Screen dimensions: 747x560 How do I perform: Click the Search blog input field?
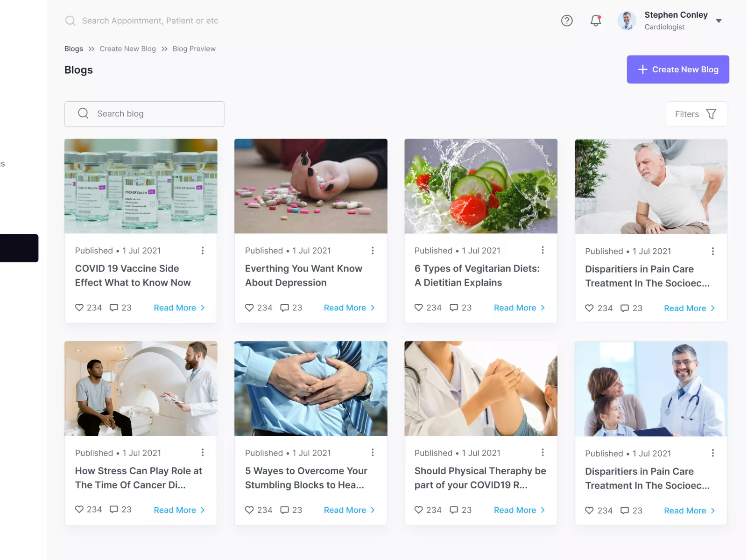click(x=144, y=114)
